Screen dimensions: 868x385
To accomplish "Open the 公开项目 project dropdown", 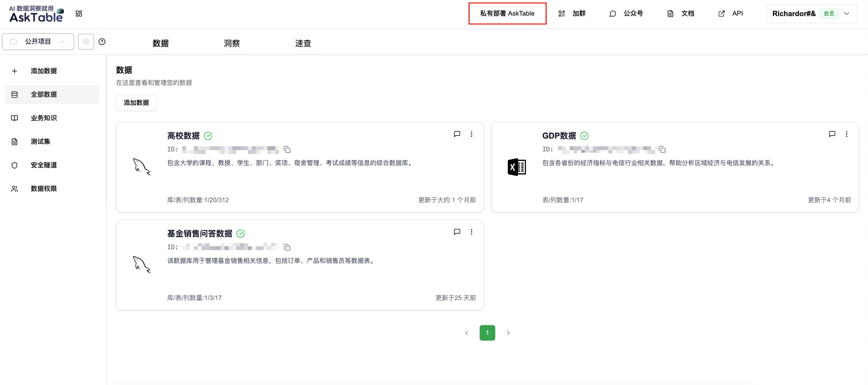I will 38,41.
